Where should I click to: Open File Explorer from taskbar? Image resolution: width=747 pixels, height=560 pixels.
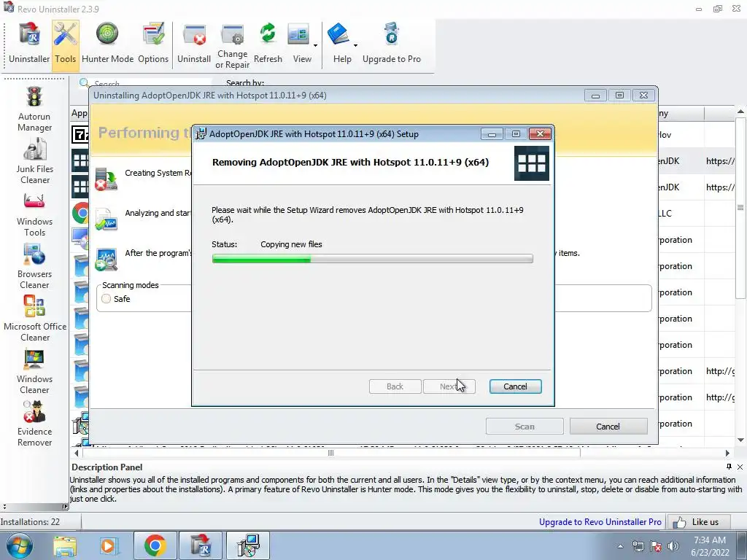65,545
